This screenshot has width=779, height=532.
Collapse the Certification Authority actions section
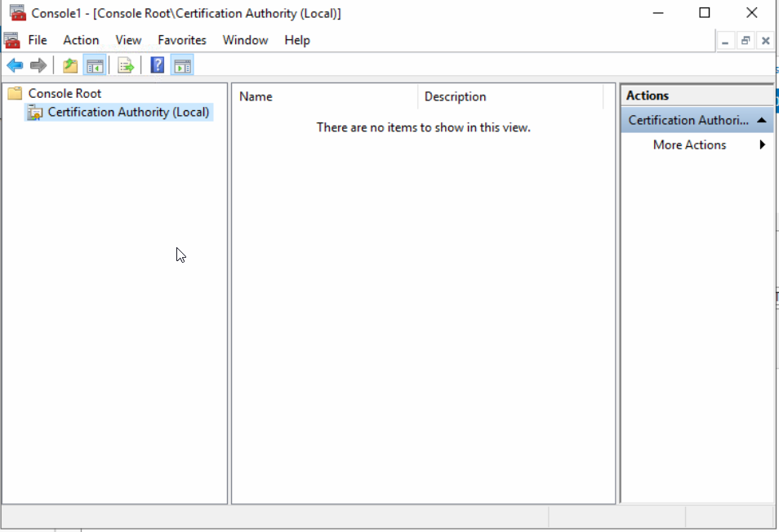[762, 120]
